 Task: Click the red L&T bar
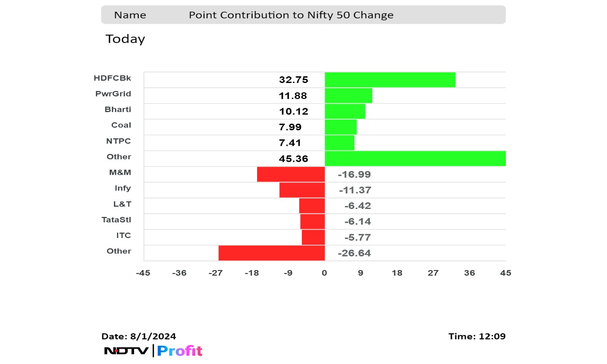click(x=312, y=206)
